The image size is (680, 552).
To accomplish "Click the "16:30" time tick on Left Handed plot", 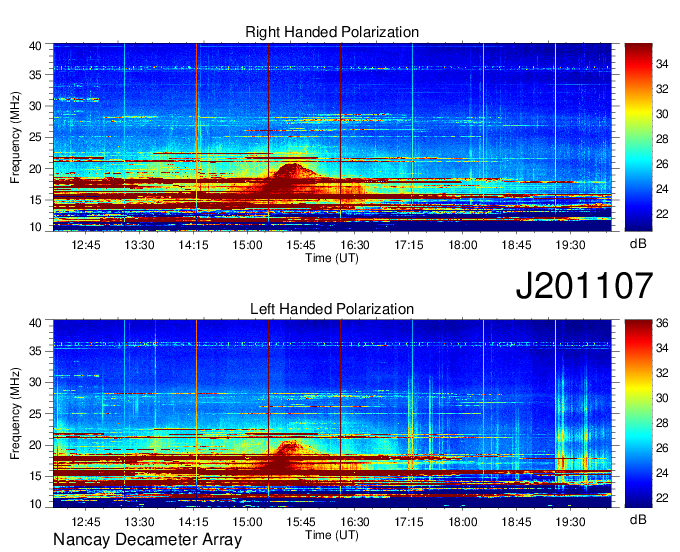I will (x=355, y=522).
